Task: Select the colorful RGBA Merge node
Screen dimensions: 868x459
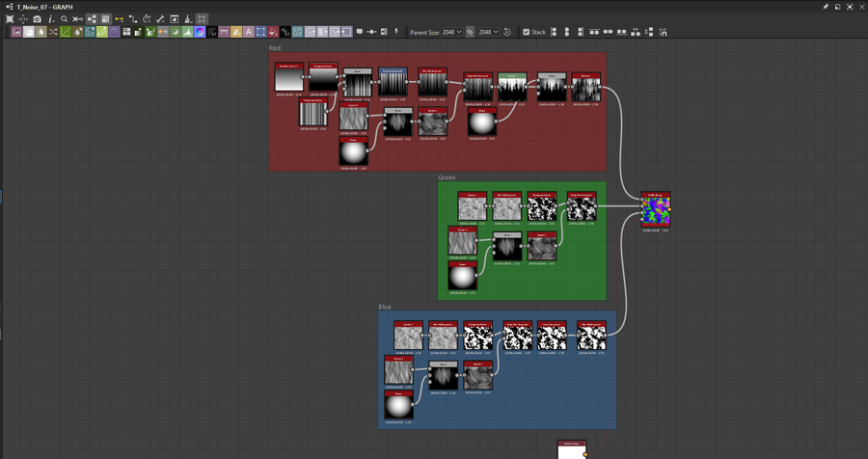Action: [x=655, y=209]
